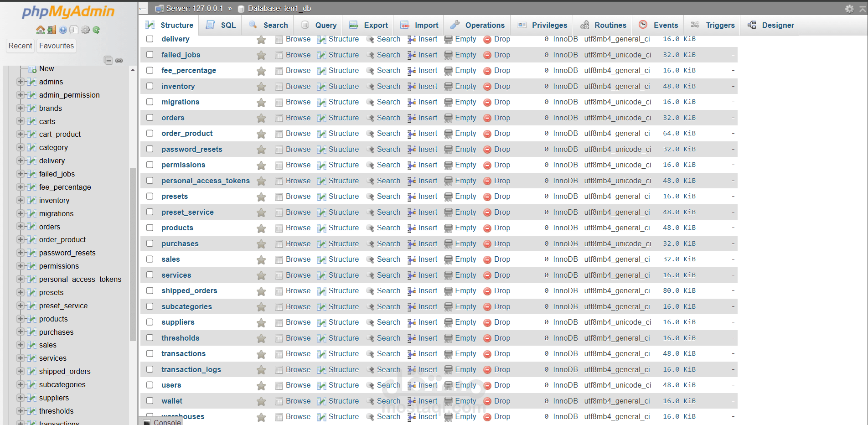Reload the navigation panel via green arrow
The height and width of the screenshot is (425, 868).
(x=96, y=30)
